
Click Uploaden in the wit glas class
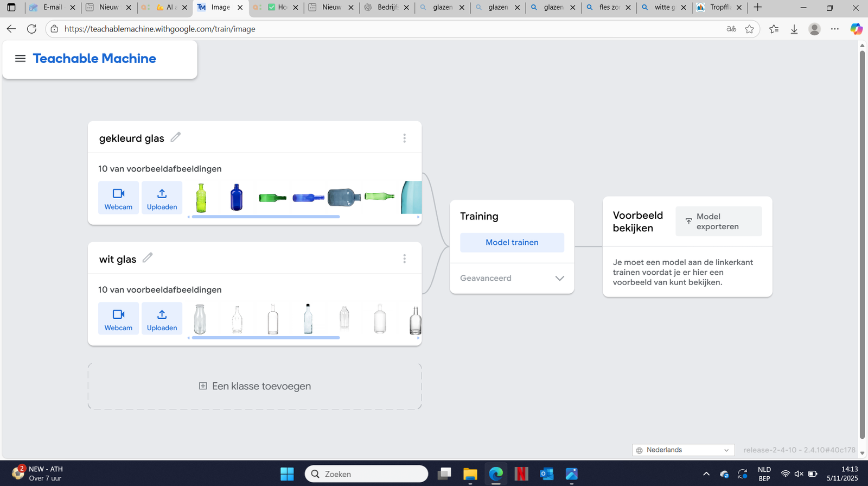(162, 319)
